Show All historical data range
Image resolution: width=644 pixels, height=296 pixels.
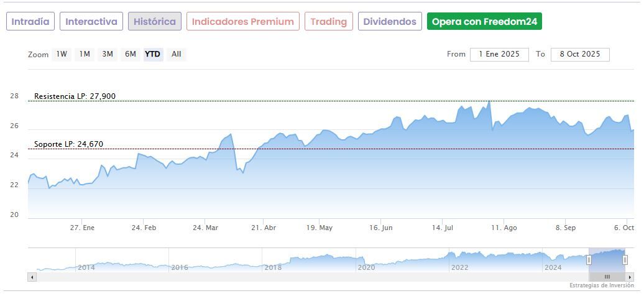[x=177, y=54]
